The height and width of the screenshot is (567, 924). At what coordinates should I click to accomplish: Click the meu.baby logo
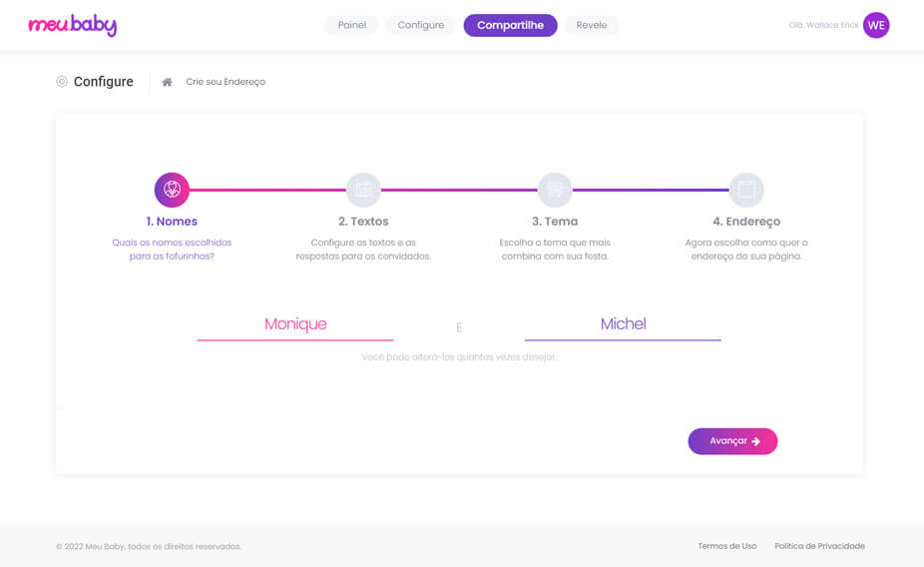tap(72, 26)
